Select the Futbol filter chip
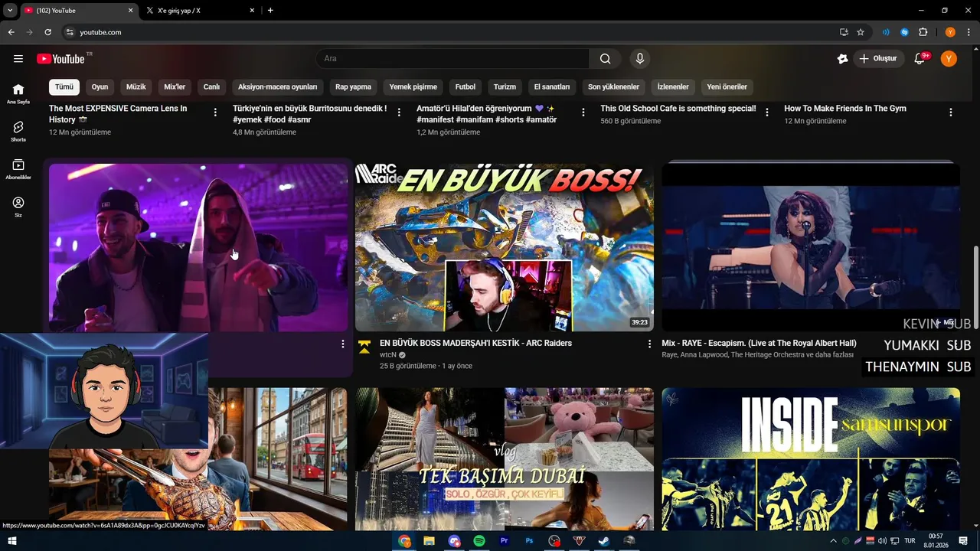This screenshot has height=551, width=980. (465, 87)
